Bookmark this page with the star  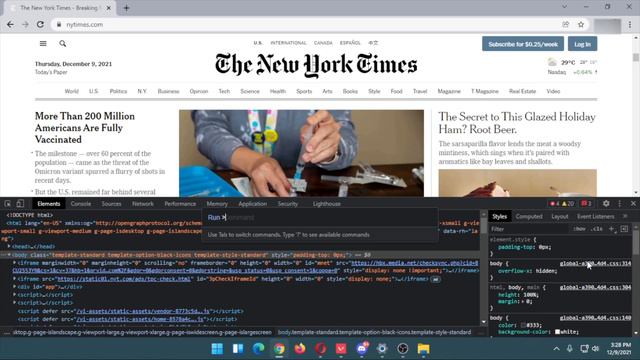click(x=581, y=24)
